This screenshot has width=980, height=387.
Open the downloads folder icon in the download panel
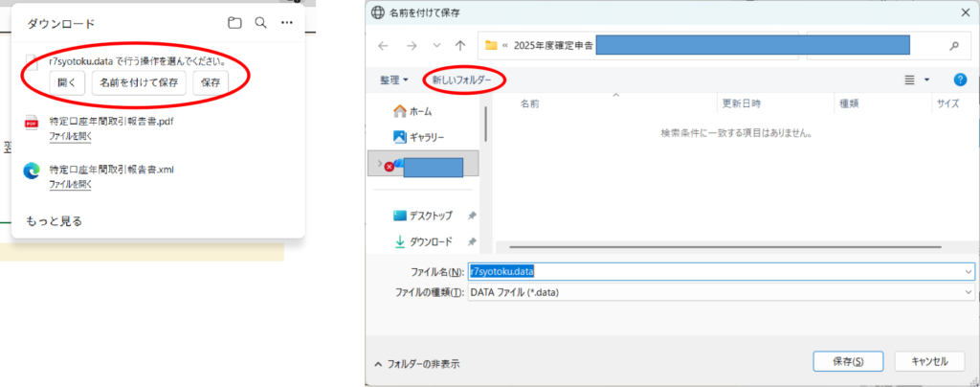click(234, 22)
